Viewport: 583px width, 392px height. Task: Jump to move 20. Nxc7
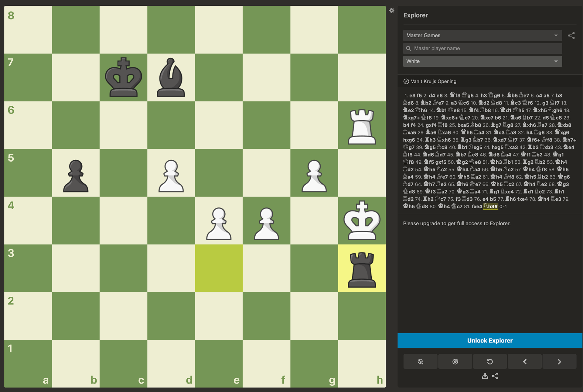click(x=487, y=118)
